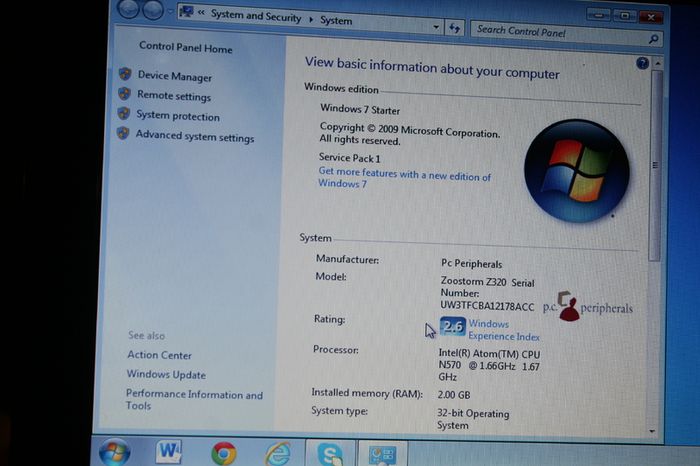Click the Search Control Panel field
Image resolution: width=700 pixels, height=466 pixels.
click(x=558, y=33)
